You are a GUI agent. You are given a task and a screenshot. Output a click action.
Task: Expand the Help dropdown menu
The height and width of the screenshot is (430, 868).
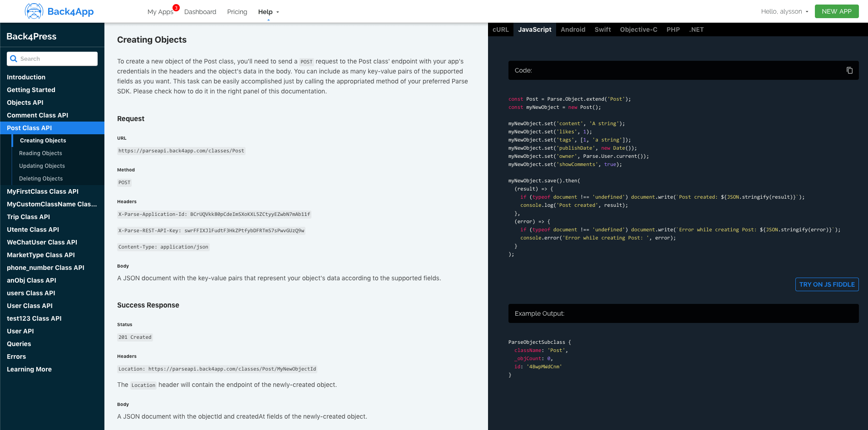tap(268, 12)
